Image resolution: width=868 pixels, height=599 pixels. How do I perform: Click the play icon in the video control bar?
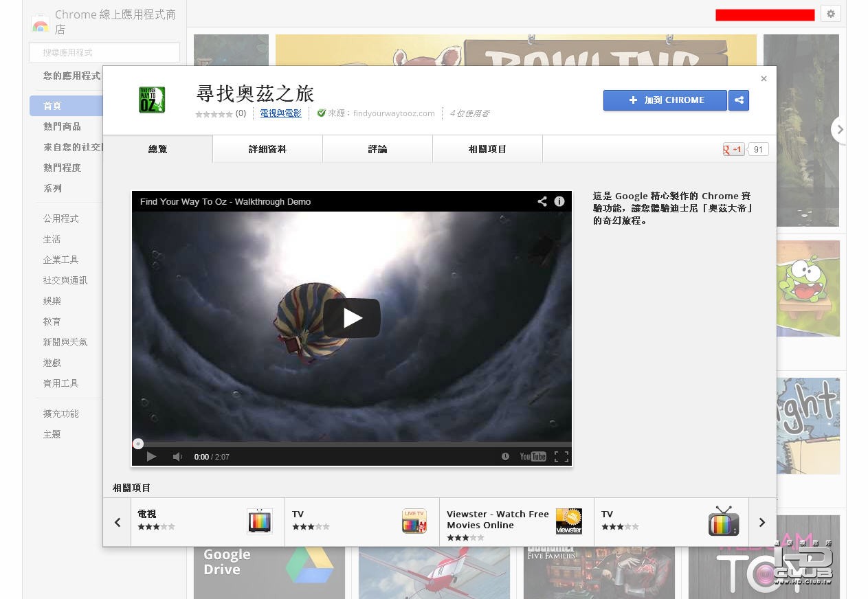(x=151, y=457)
